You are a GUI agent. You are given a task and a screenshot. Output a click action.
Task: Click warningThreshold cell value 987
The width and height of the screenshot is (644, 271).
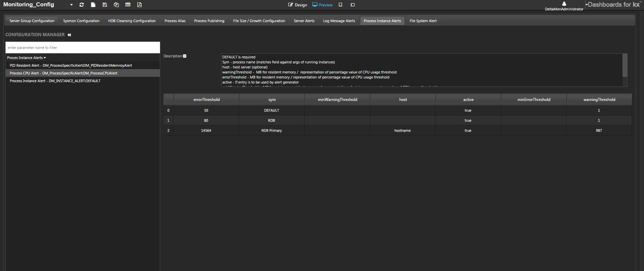click(599, 130)
